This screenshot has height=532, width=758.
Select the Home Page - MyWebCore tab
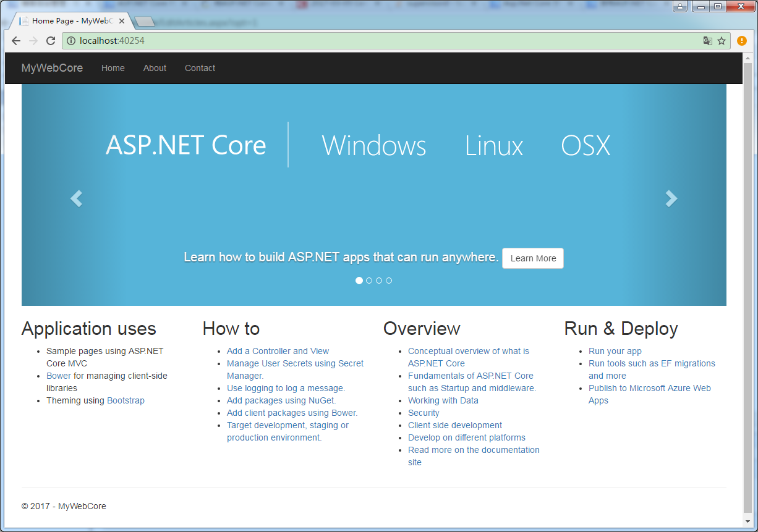point(71,21)
